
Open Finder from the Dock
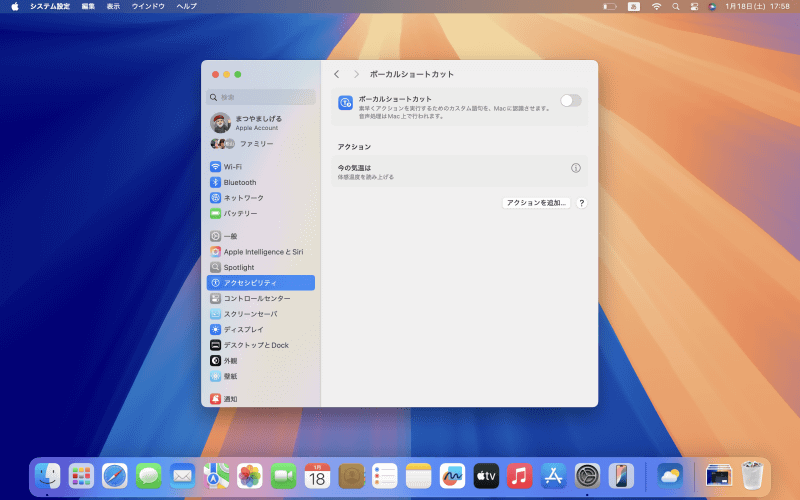pyautogui.click(x=47, y=477)
